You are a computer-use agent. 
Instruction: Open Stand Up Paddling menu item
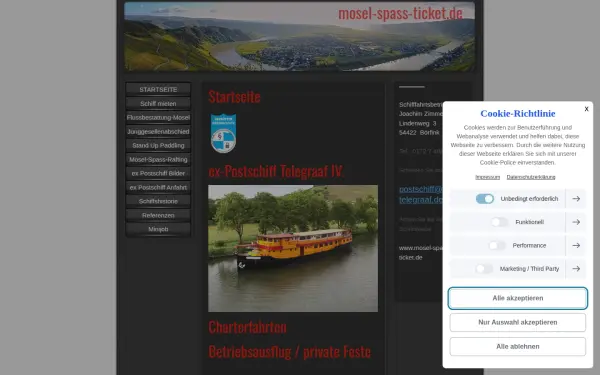coord(158,145)
